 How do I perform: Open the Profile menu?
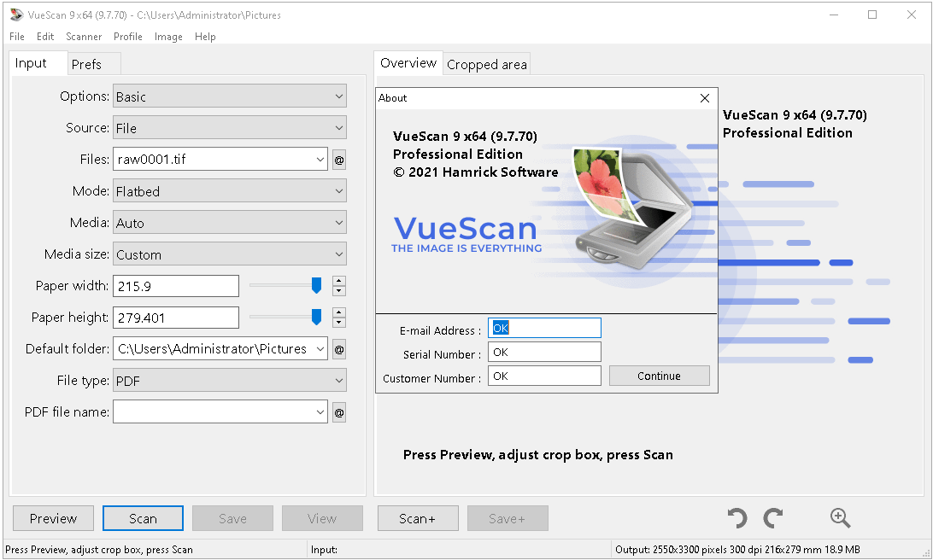[x=128, y=36]
